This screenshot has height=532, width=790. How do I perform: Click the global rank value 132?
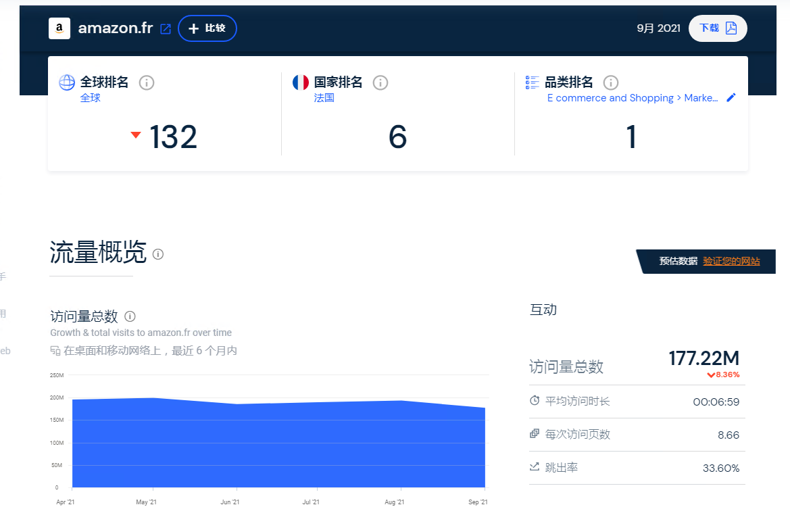click(173, 137)
